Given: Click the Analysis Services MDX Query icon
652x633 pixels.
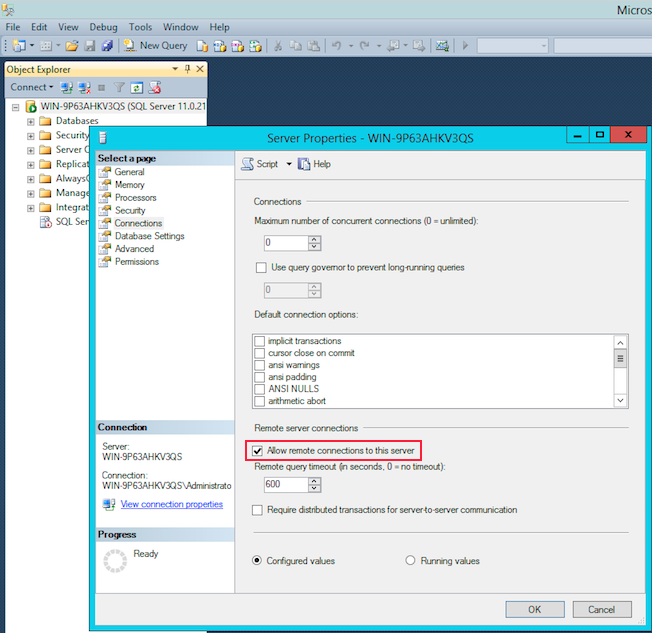Looking at the screenshot, I should [220, 46].
